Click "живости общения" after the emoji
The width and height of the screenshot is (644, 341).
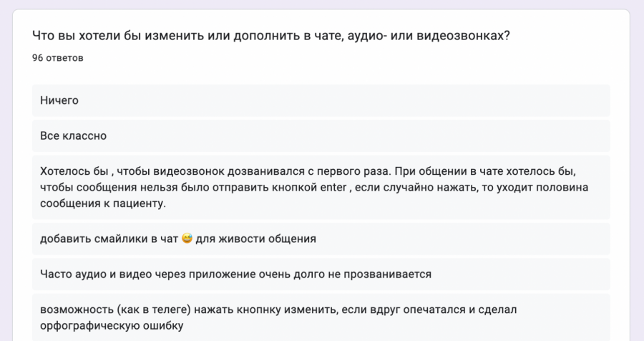tap(271, 239)
